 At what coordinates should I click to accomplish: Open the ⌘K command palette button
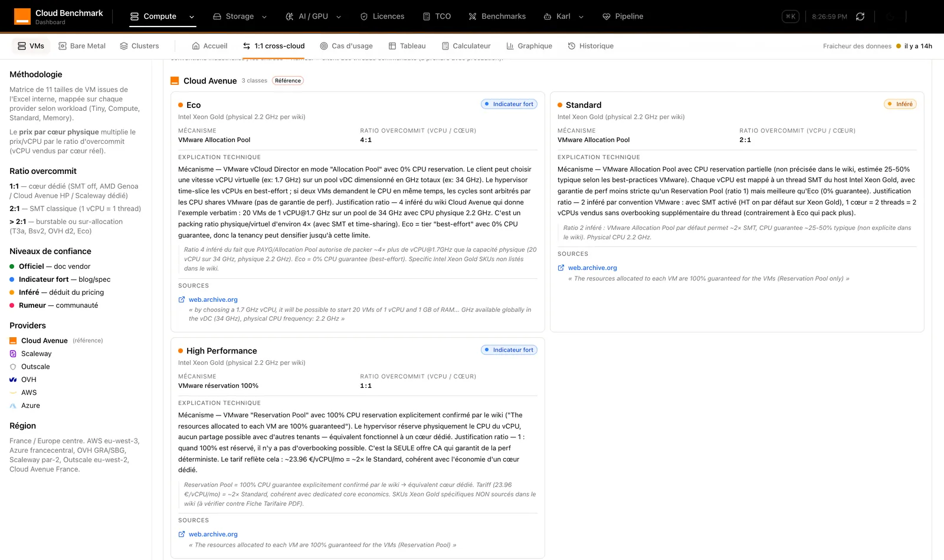(791, 17)
